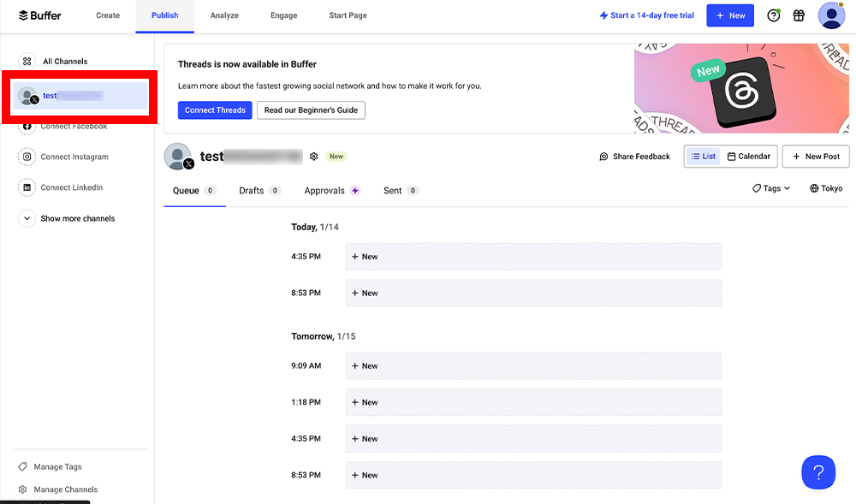Image resolution: width=856 pixels, height=504 pixels.
Task: Open the Analyze tab
Action: click(x=224, y=15)
